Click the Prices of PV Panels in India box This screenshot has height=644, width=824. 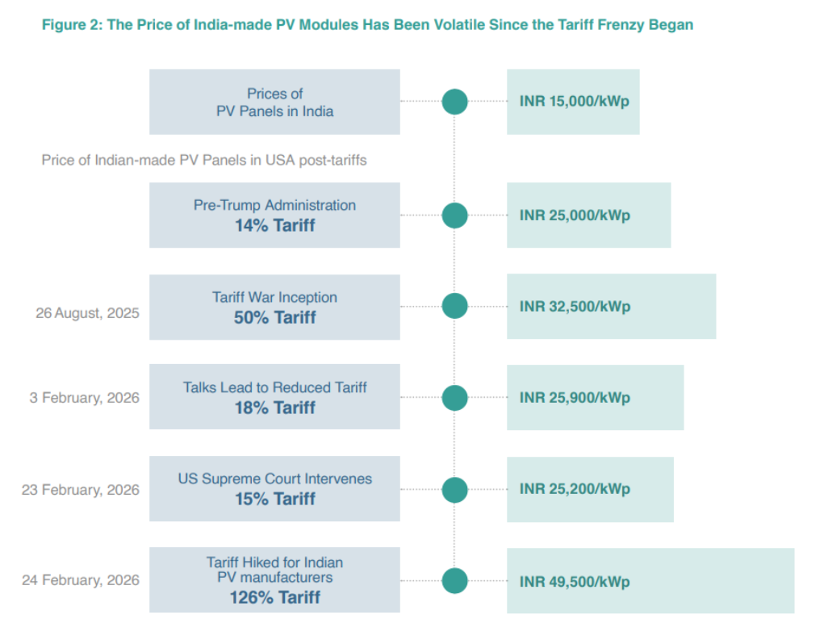pyautogui.click(x=274, y=102)
